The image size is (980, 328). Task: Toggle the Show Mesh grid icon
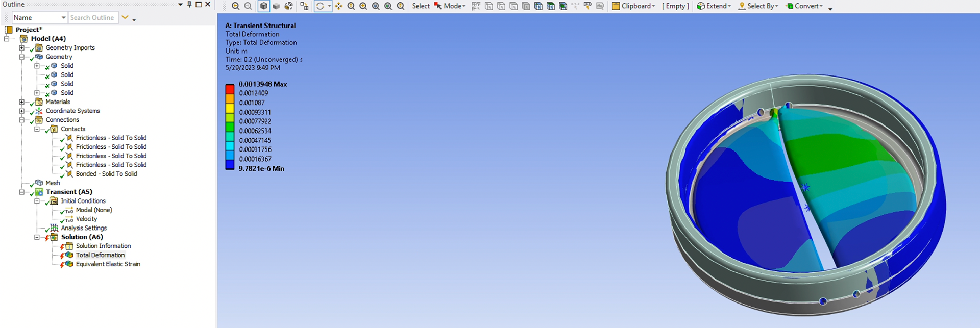coord(304,6)
